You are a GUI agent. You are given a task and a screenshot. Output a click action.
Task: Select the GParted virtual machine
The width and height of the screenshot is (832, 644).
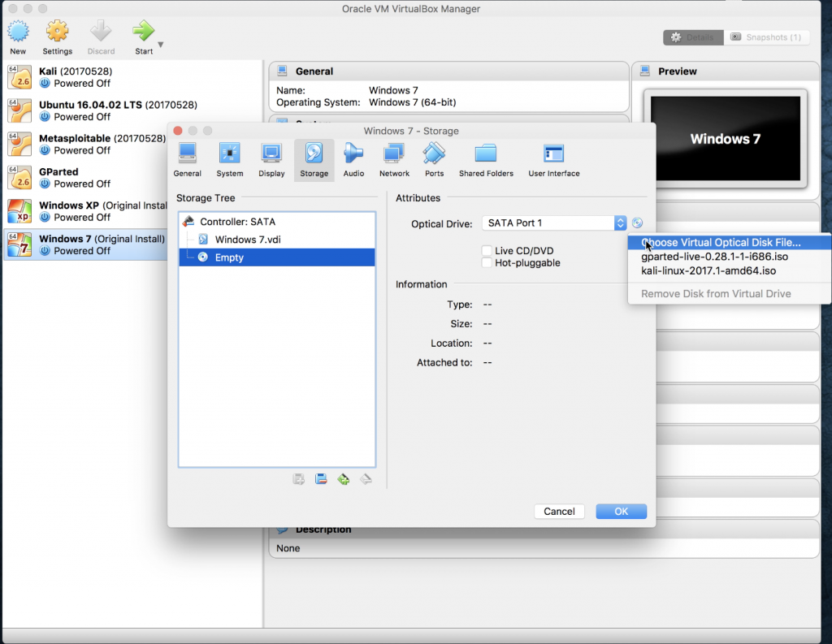click(x=86, y=177)
